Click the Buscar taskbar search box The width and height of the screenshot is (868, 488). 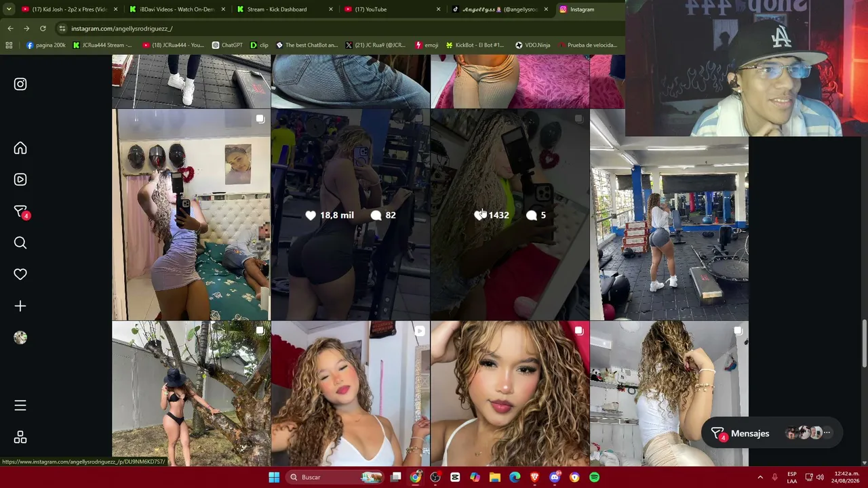(x=335, y=477)
